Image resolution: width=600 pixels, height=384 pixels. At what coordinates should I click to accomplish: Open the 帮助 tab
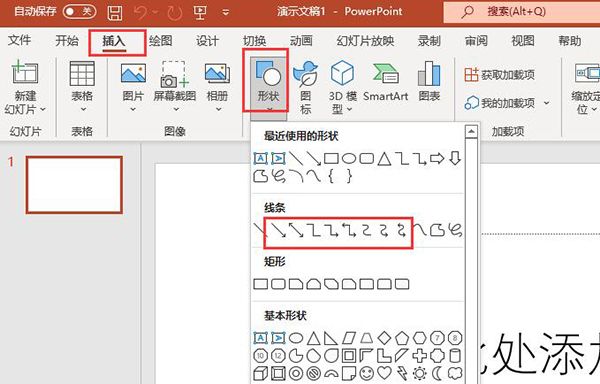click(x=570, y=40)
